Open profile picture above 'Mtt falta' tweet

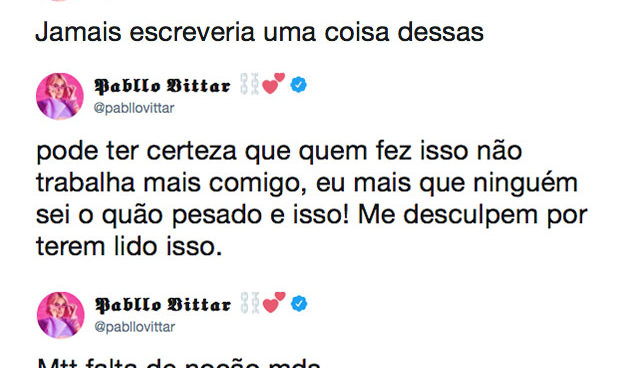(60, 315)
